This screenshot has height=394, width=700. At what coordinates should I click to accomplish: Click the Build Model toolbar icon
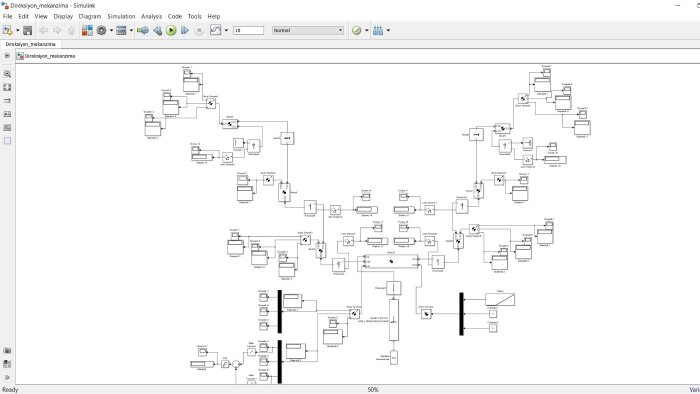point(378,30)
